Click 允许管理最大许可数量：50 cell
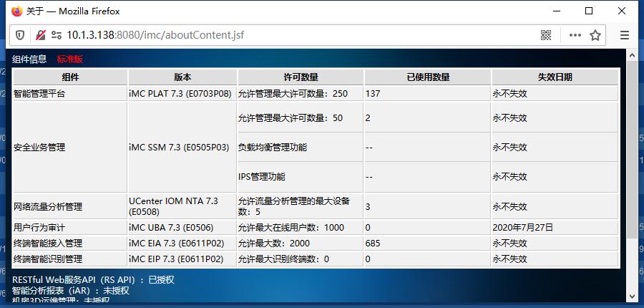This screenshot has width=644, height=308. (x=301, y=117)
